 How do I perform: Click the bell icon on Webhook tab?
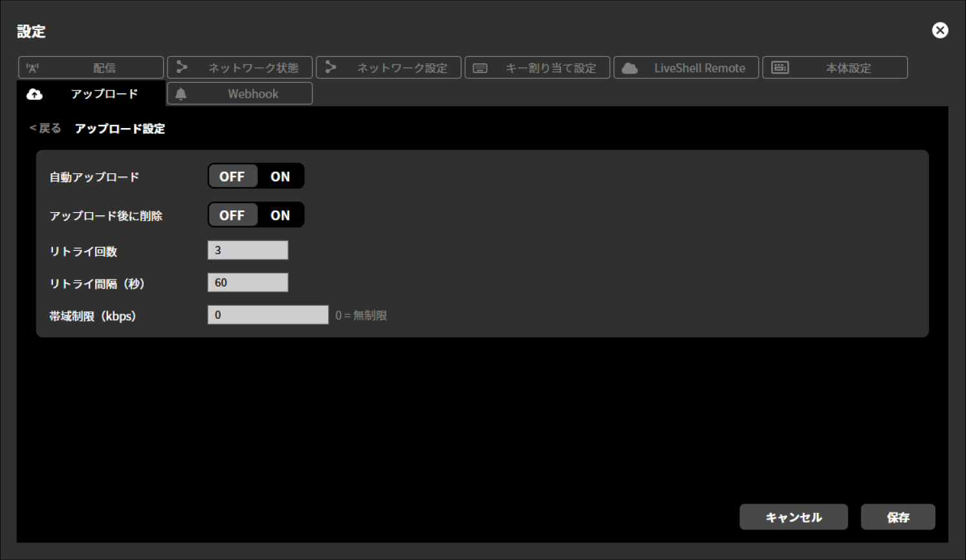(181, 94)
